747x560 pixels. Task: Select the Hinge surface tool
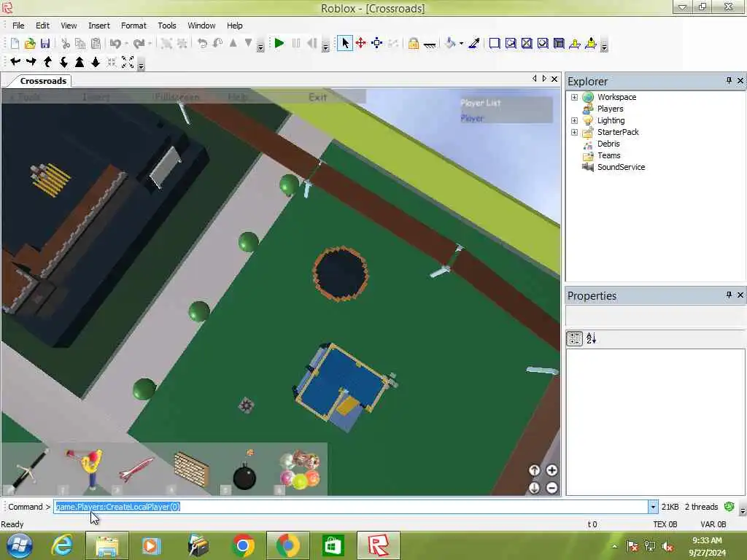(575, 43)
